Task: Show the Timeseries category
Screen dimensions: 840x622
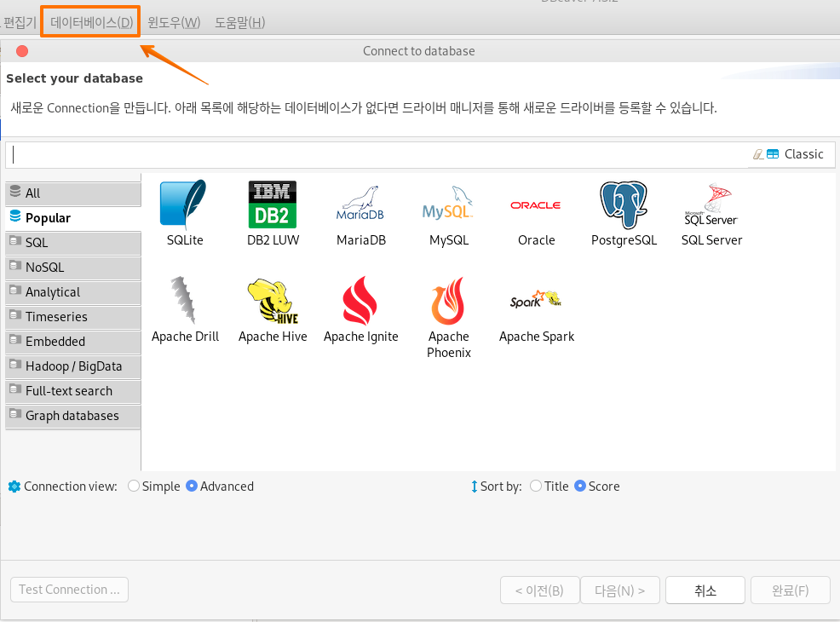Action: (x=73, y=317)
